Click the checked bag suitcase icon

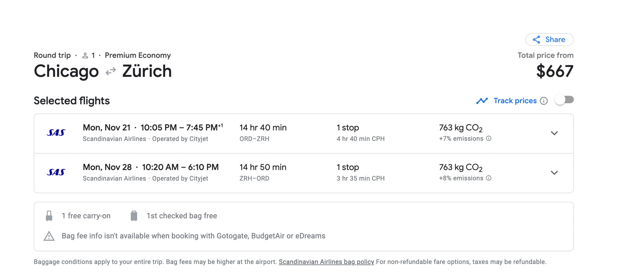(134, 216)
